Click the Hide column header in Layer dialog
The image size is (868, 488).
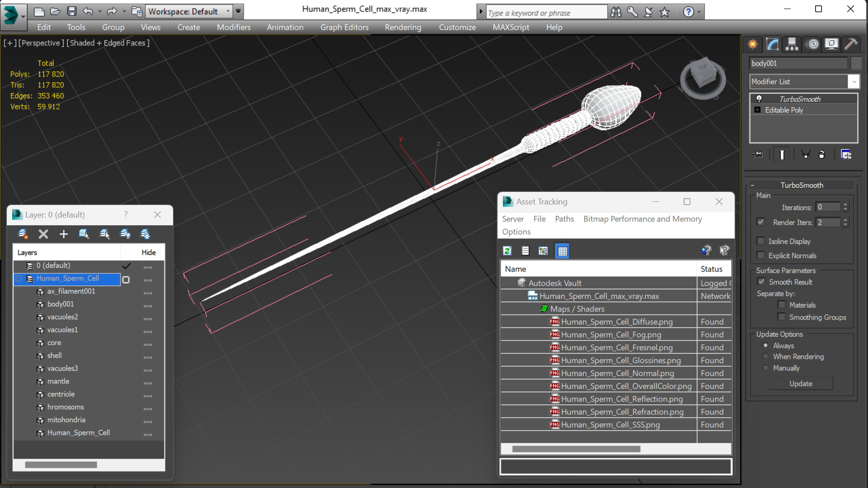[149, 252]
